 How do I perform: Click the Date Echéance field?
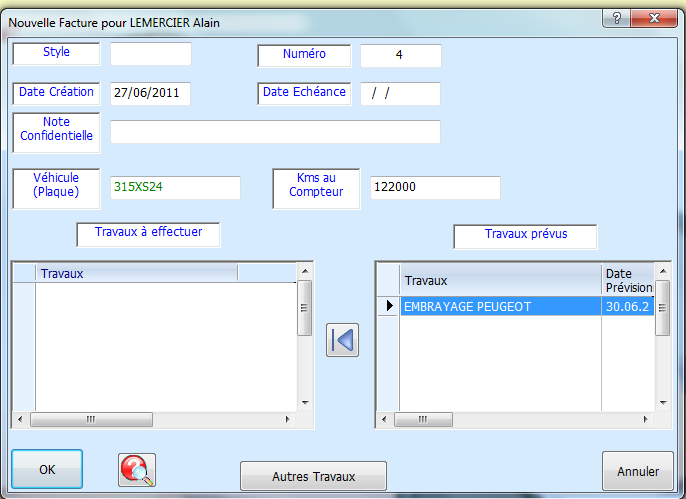tap(400, 93)
